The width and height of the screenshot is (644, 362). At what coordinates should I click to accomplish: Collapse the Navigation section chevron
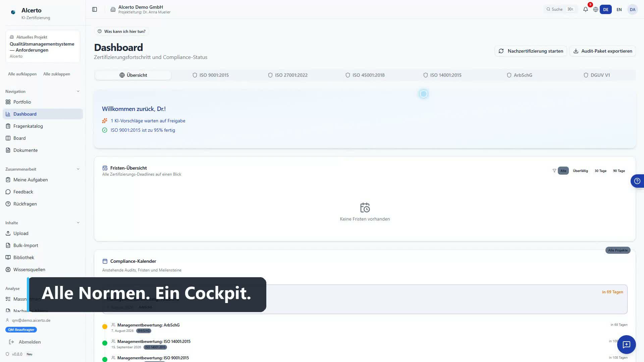pos(78,91)
